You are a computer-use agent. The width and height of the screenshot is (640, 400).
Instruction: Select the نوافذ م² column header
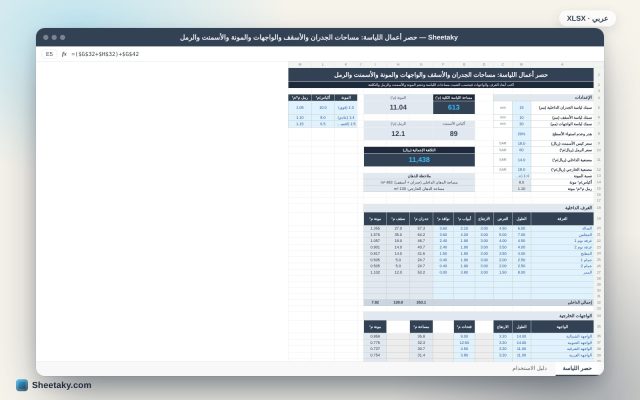pyautogui.click(x=443, y=218)
